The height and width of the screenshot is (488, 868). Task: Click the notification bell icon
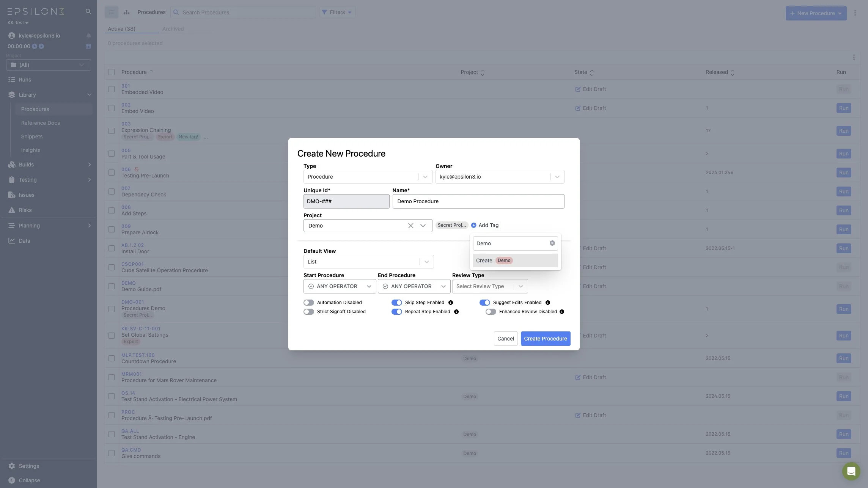(88, 36)
